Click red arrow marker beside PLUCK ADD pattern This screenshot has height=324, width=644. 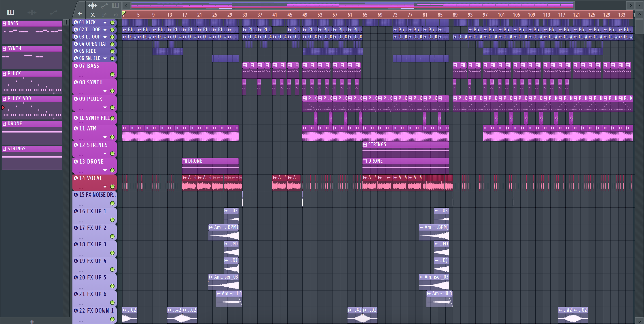point(3,108)
